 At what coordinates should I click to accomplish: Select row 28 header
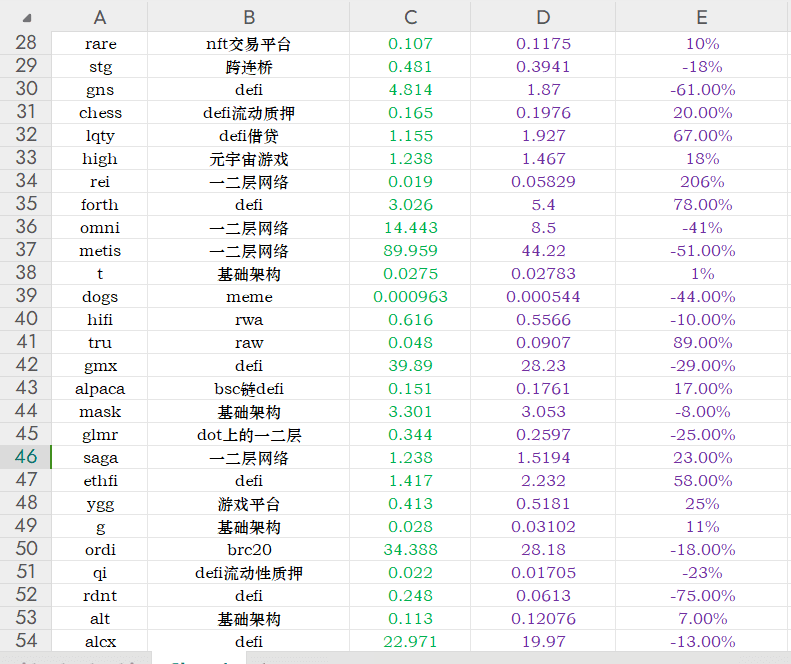tap(26, 43)
